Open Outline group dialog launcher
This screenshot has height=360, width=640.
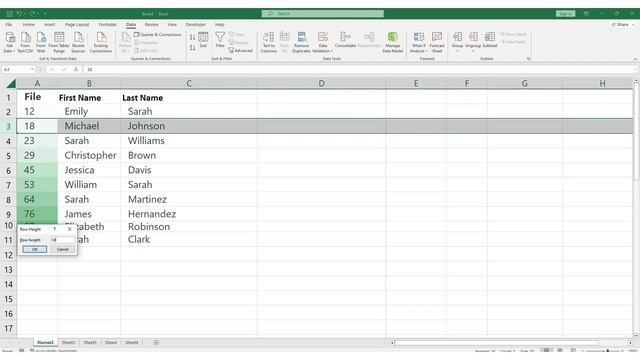(x=529, y=59)
